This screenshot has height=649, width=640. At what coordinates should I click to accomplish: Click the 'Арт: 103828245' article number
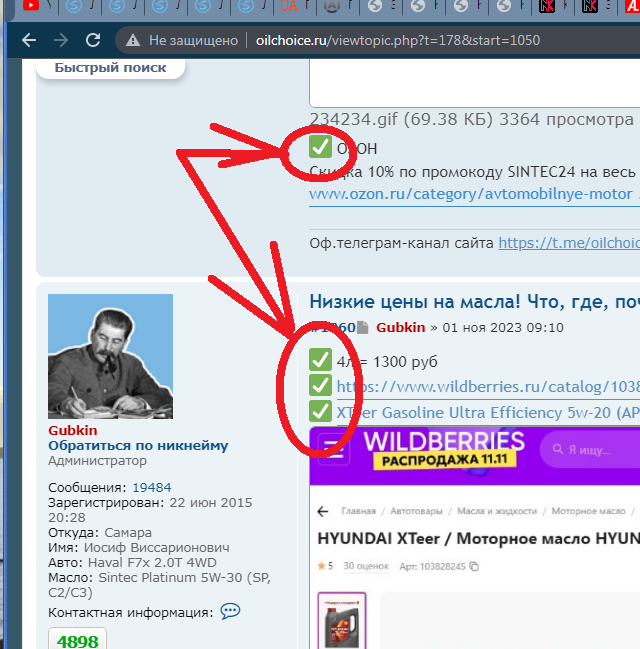(x=432, y=566)
